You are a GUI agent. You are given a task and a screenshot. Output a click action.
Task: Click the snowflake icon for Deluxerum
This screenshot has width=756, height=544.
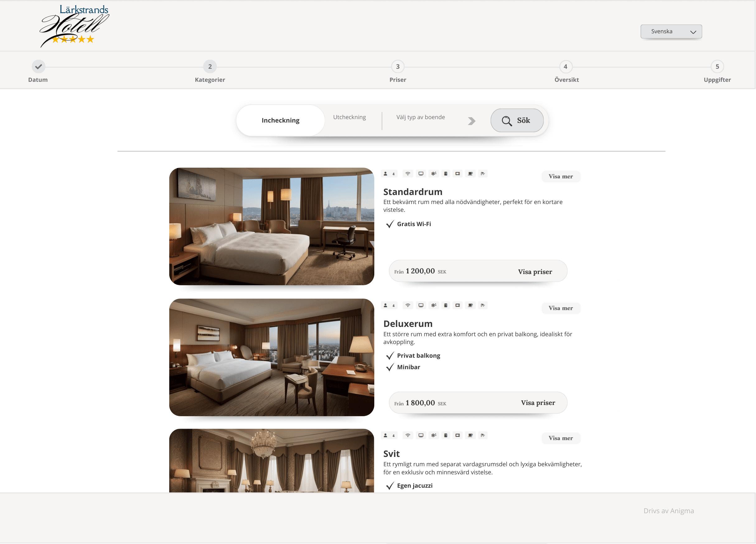(434, 305)
